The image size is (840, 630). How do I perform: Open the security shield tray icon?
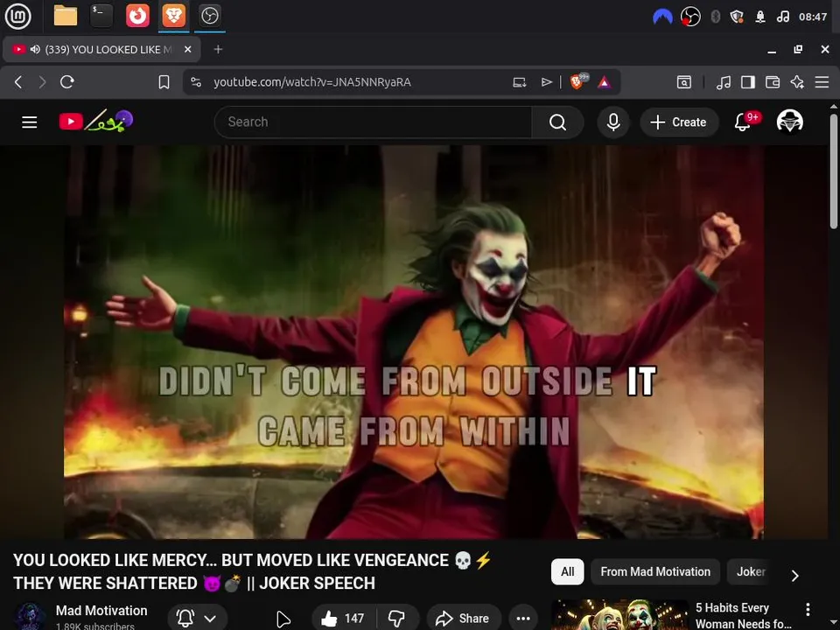737,17
